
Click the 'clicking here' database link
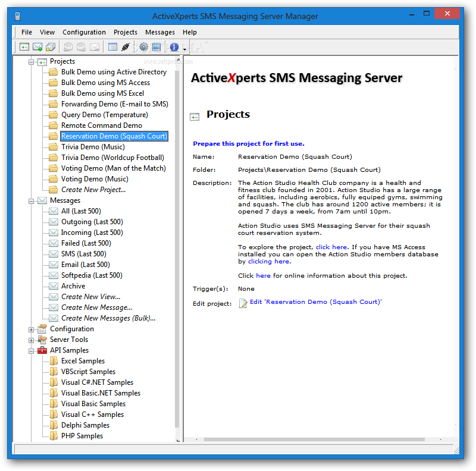pyautogui.click(x=269, y=261)
